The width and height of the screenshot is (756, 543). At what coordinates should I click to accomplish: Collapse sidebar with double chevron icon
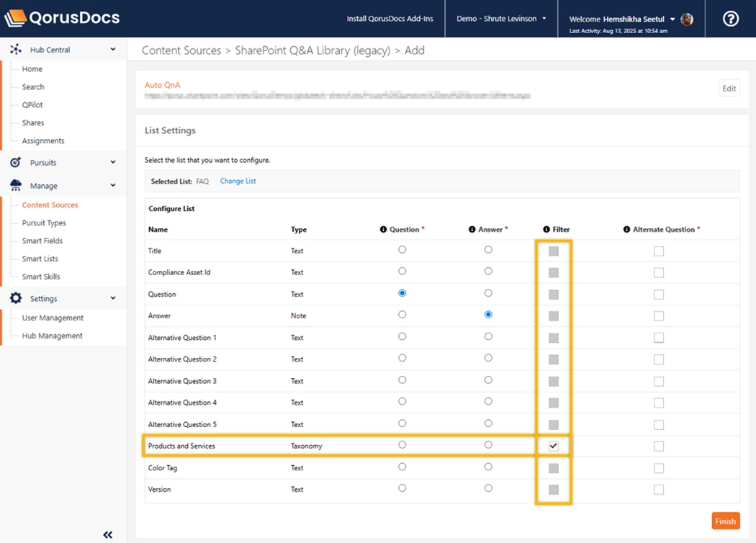[x=107, y=534]
